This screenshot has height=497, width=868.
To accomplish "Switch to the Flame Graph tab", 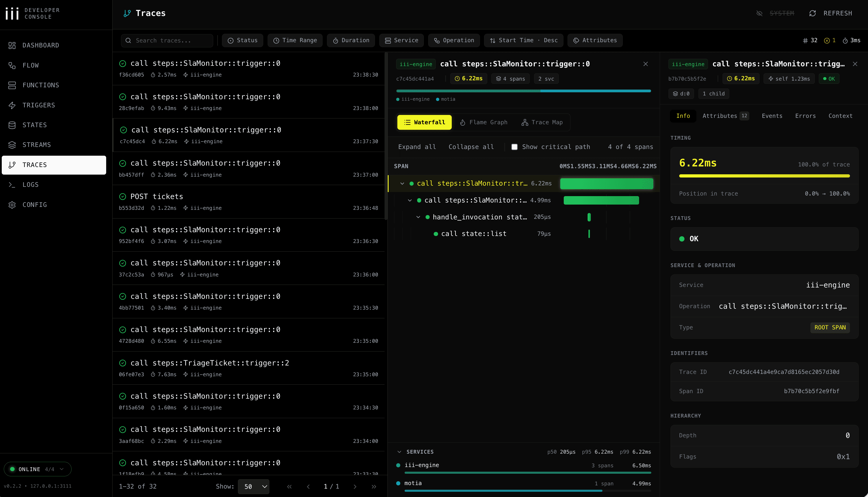I will [x=483, y=122].
